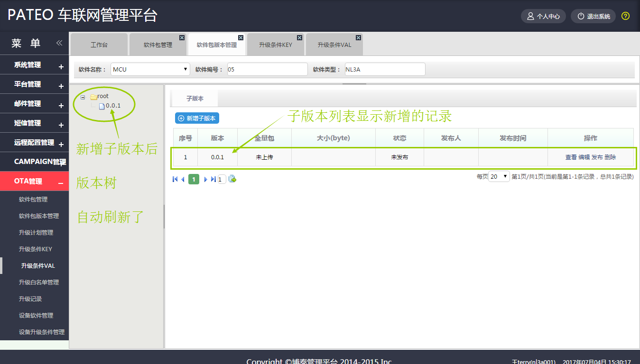The width and height of the screenshot is (640, 364).
Task: Click the 大小(byte) column header
Action: [334, 138]
